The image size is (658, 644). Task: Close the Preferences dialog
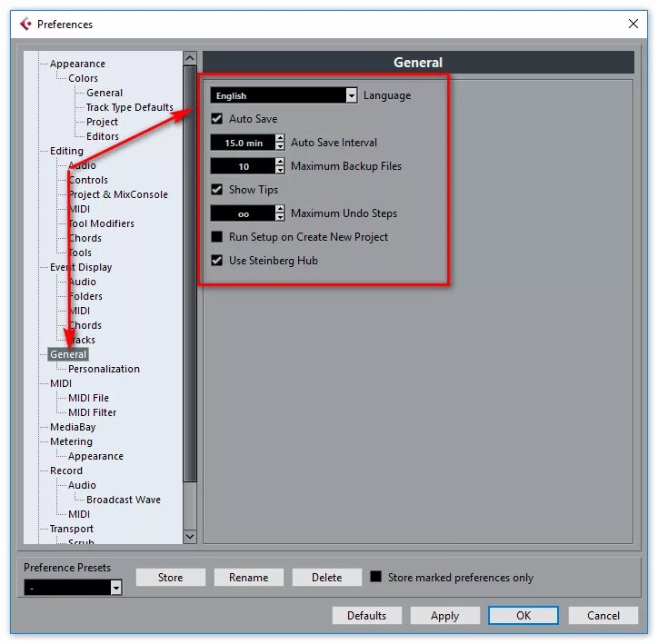[x=633, y=24]
